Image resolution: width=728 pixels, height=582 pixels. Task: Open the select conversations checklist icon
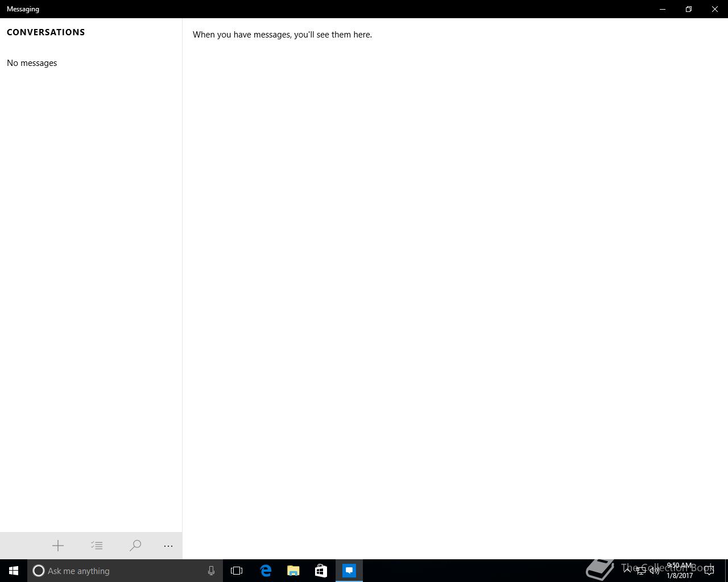click(97, 546)
